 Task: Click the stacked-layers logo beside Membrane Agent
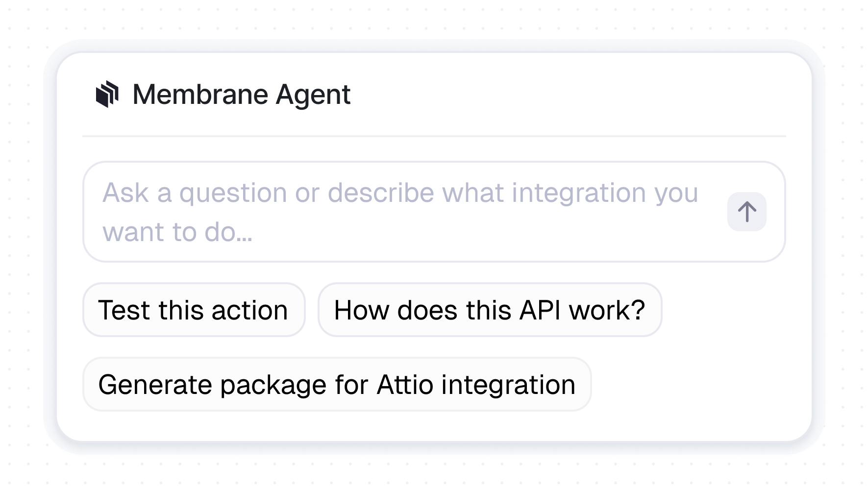tap(107, 94)
